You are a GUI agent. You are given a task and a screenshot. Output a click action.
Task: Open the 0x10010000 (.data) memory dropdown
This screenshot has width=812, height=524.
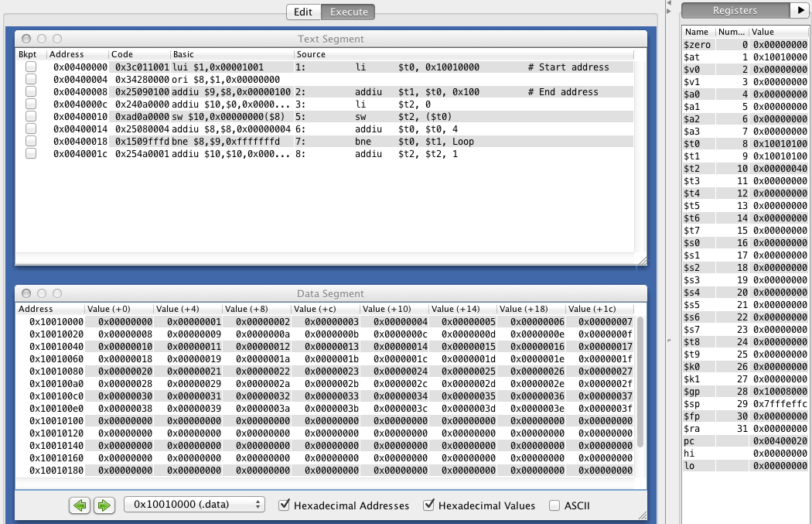(x=194, y=505)
